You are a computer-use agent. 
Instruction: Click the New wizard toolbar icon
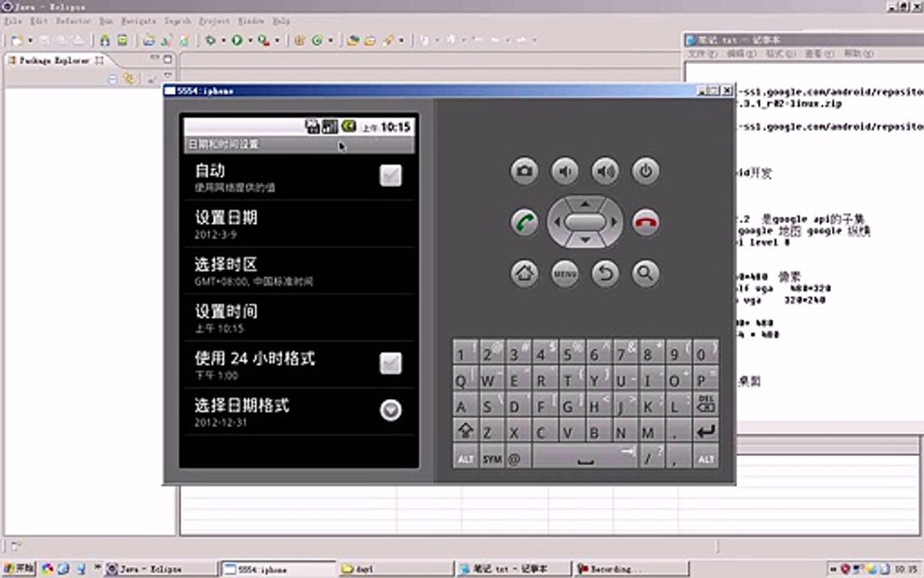pos(17,40)
